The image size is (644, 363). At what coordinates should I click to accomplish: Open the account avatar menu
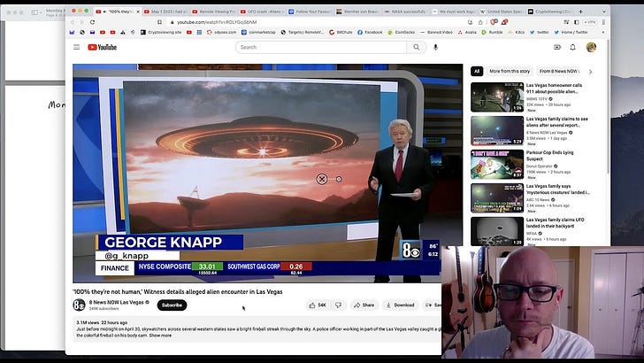tap(591, 47)
